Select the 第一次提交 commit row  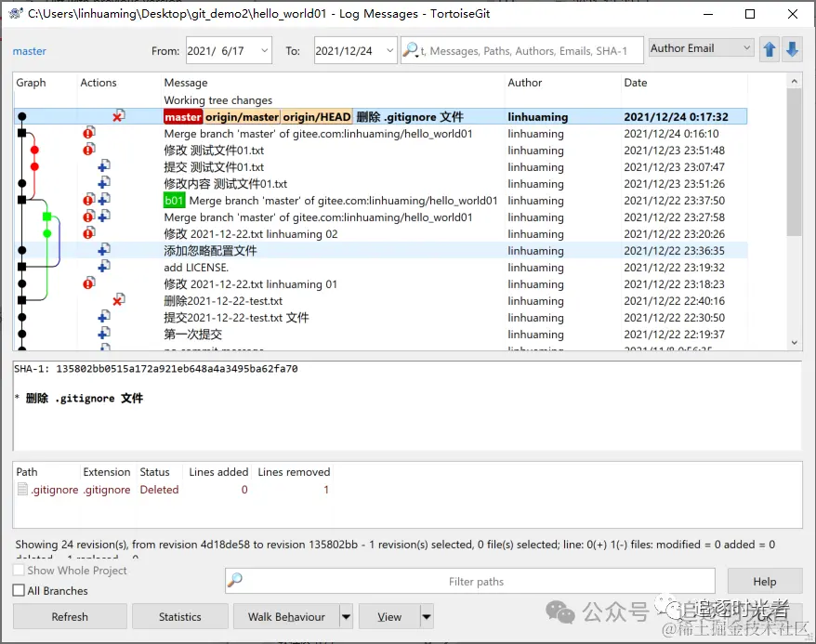tap(380, 334)
